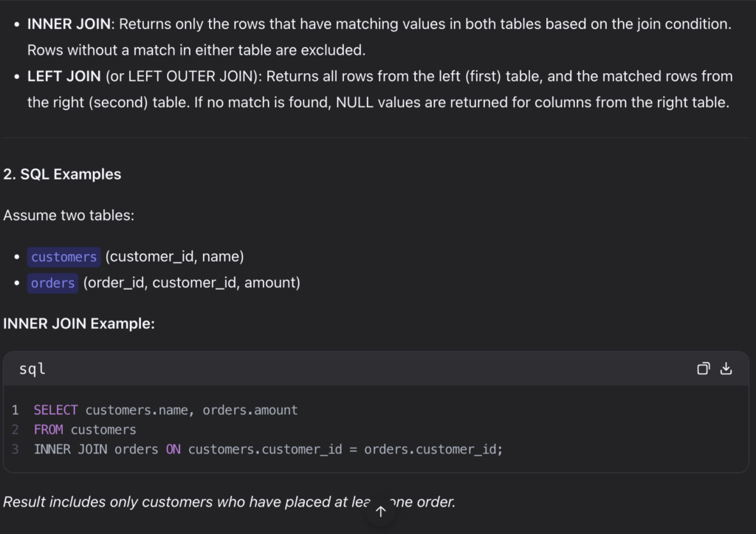Click the '2. SQL Examples' heading
Viewport: 756px width, 534px height.
click(x=62, y=174)
